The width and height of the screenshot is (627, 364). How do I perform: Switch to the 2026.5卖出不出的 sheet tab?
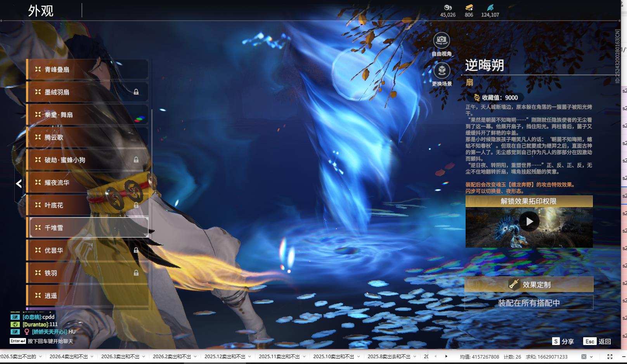18,357
